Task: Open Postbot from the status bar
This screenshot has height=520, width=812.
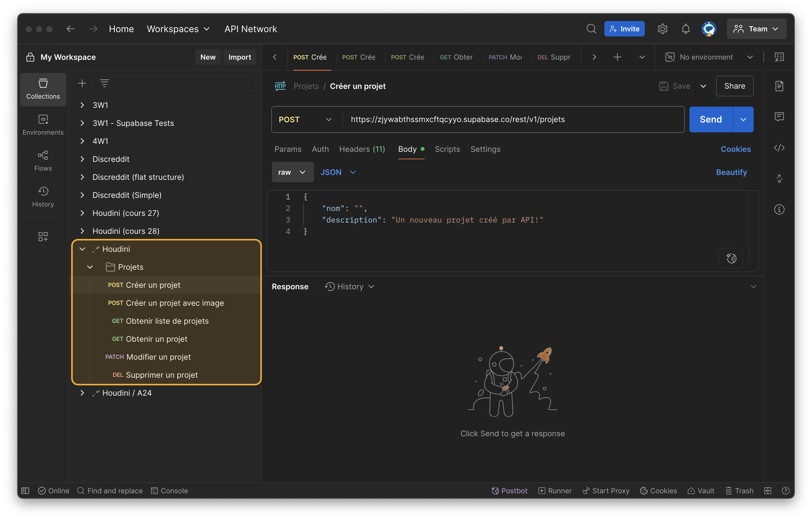Action: (x=509, y=491)
